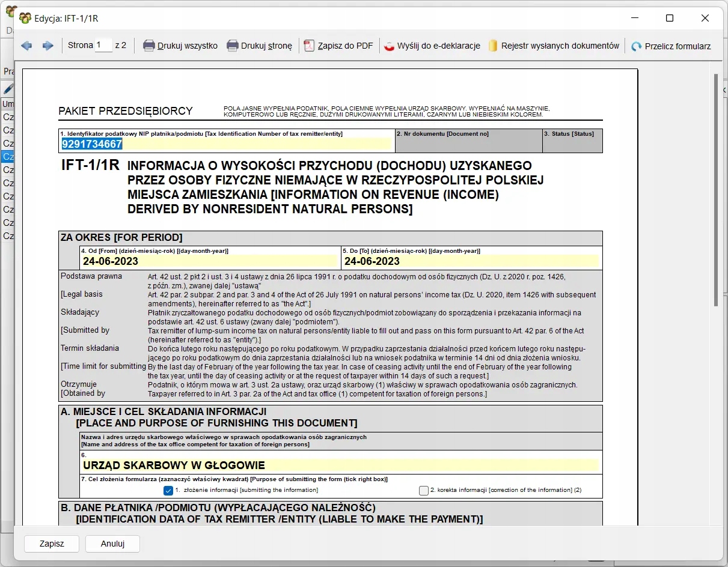This screenshot has width=728, height=567.
Task: Maximize the Edycja IFT-1/1R window
Action: click(x=670, y=18)
